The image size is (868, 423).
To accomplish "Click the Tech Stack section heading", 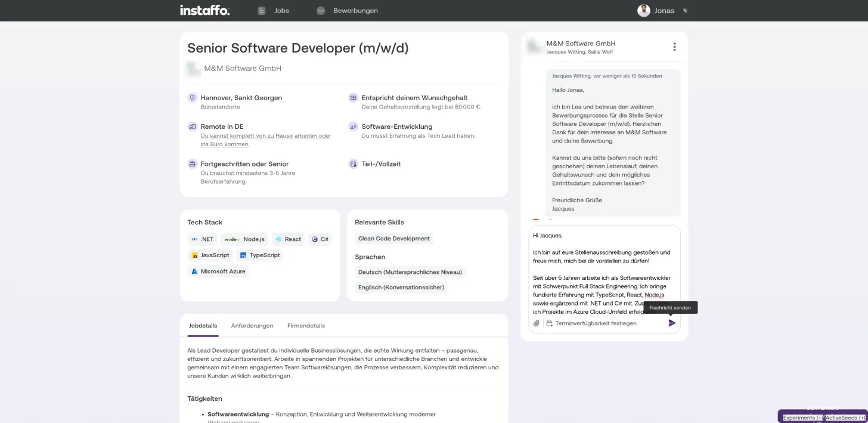I will coord(204,223).
